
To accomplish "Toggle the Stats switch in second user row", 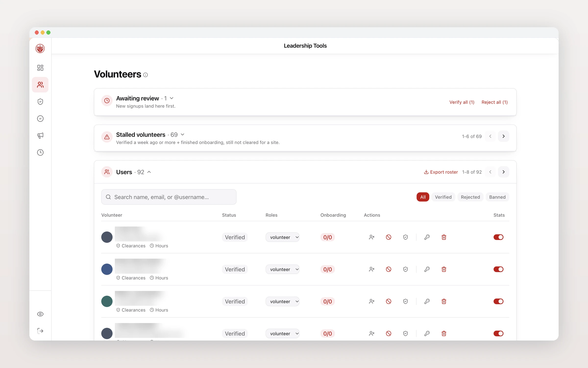I will coord(498,269).
